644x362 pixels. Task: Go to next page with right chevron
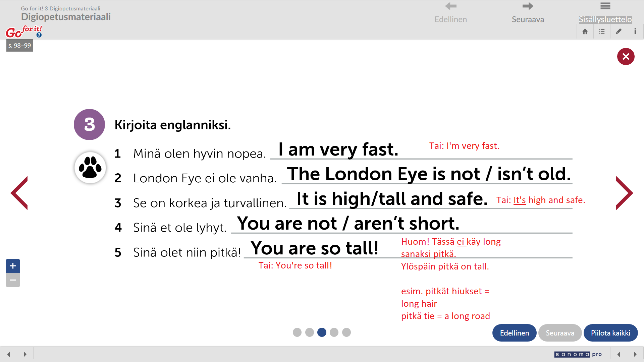click(624, 193)
